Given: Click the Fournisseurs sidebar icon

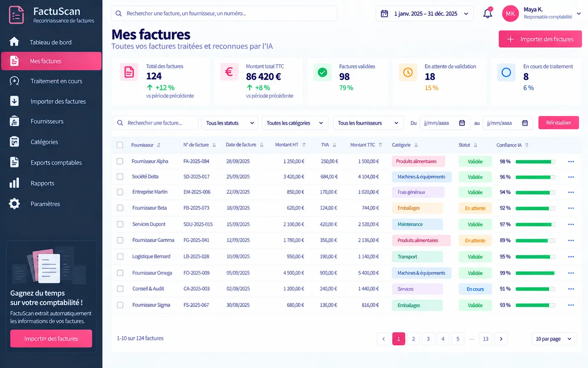Looking at the screenshot, I should pyautogui.click(x=14, y=121).
